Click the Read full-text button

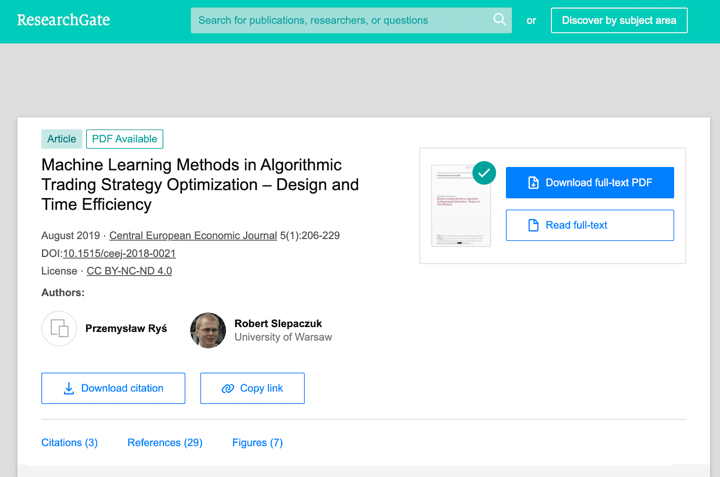point(590,225)
